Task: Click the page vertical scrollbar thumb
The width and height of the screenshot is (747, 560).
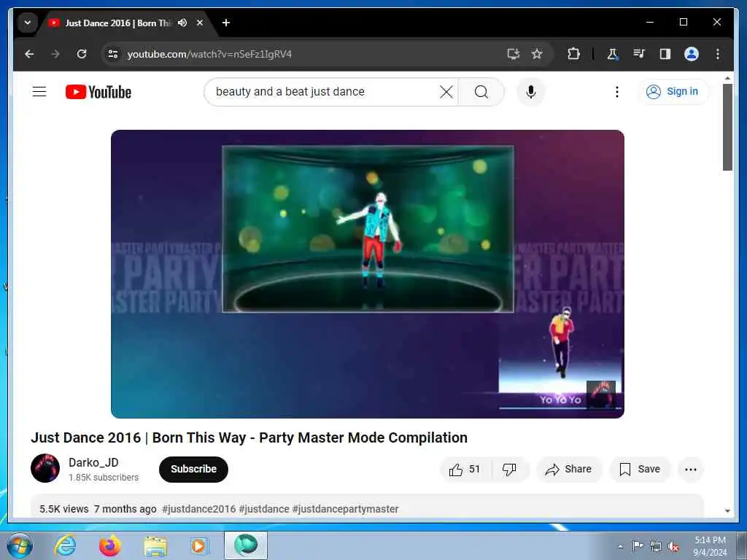Action: click(727, 127)
